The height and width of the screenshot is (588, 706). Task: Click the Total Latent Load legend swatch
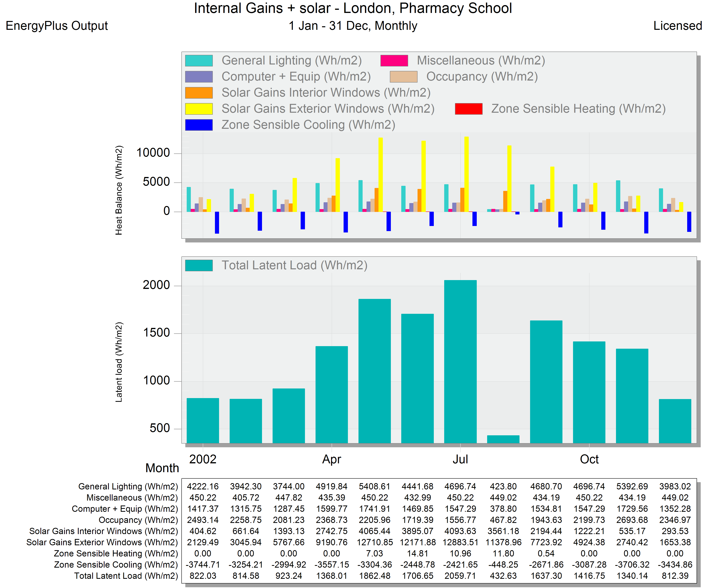(199, 265)
